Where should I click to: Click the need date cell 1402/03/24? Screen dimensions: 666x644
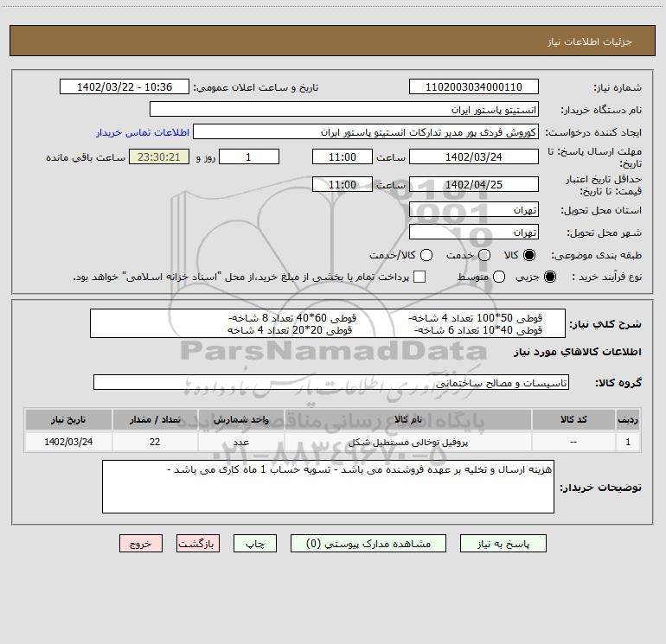(x=68, y=442)
